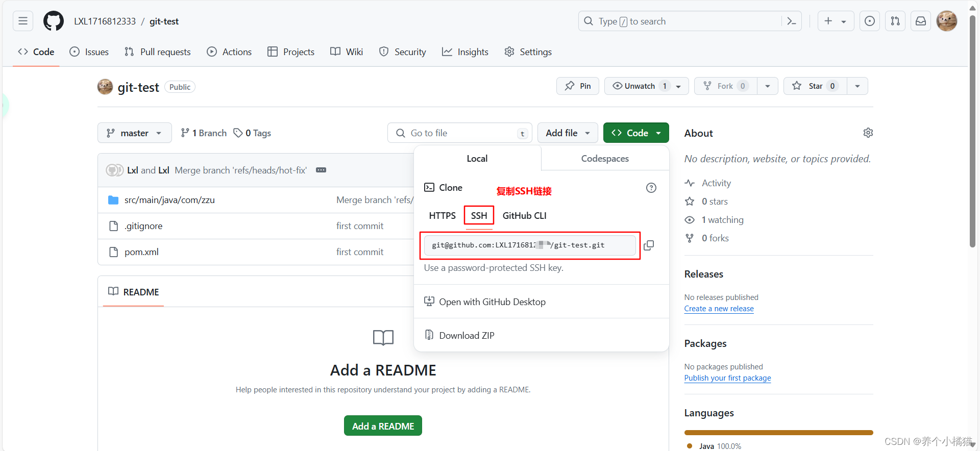Open the user avatar menu
The width and height of the screenshot is (980, 451).
[947, 21]
